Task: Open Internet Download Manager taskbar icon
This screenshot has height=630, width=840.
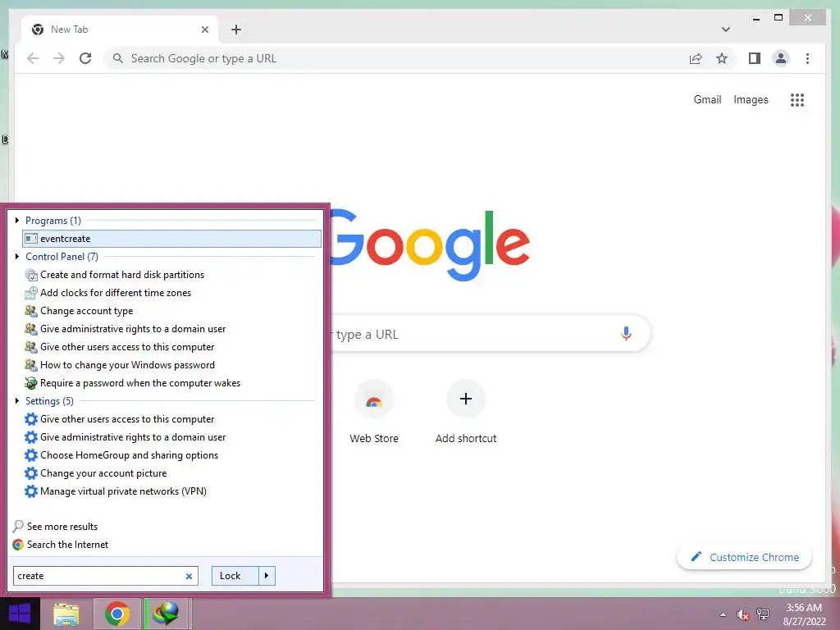Action: [x=166, y=614]
